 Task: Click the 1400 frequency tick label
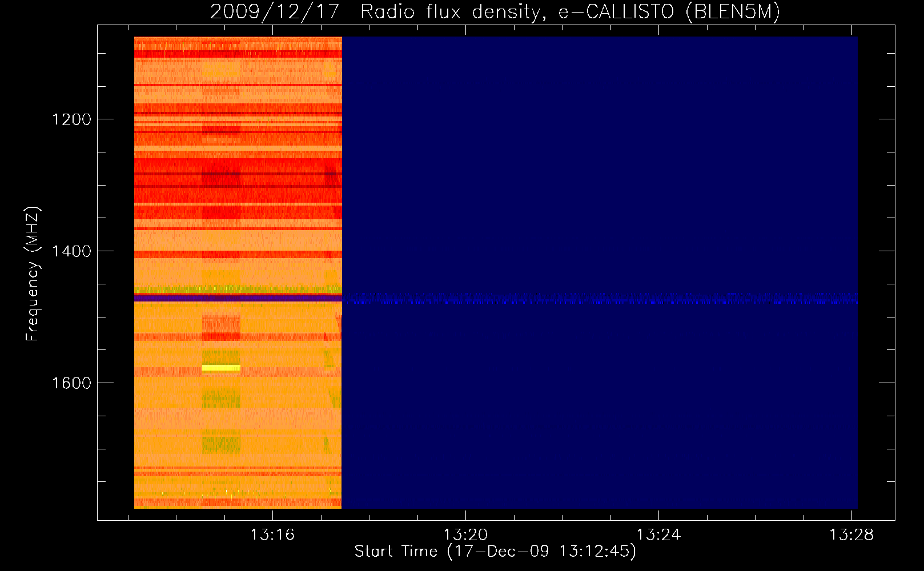click(x=71, y=251)
